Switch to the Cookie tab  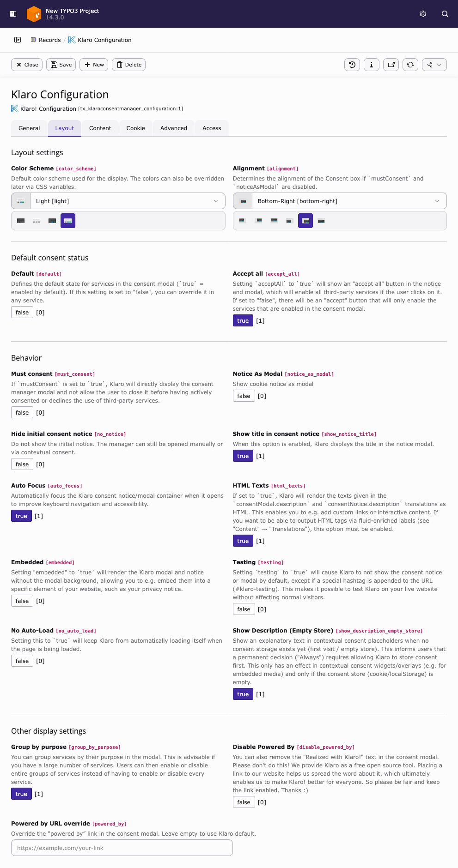pyautogui.click(x=136, y=128)
